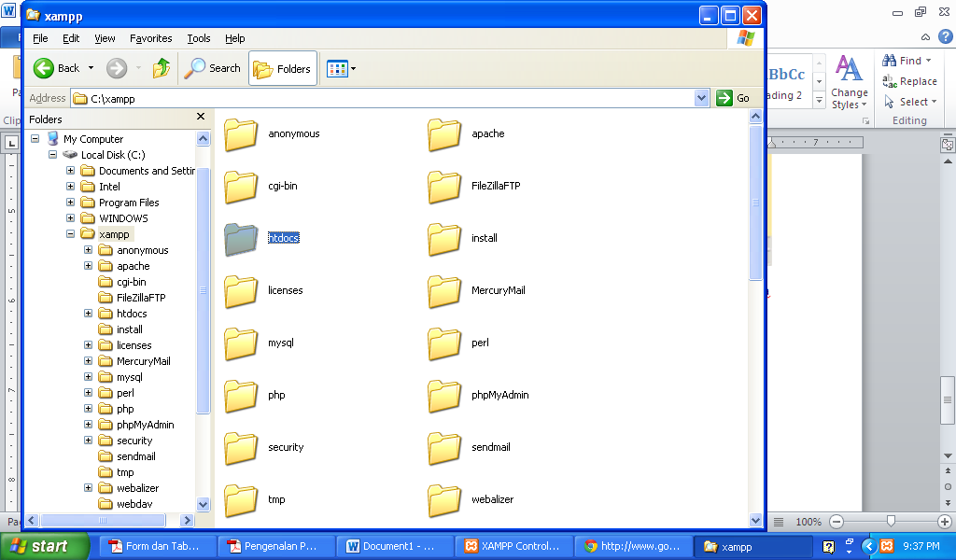Select the phpMyAdmin folder icon in main pane
The width and height of the screenshot is (956, 560).
(444, 396)
